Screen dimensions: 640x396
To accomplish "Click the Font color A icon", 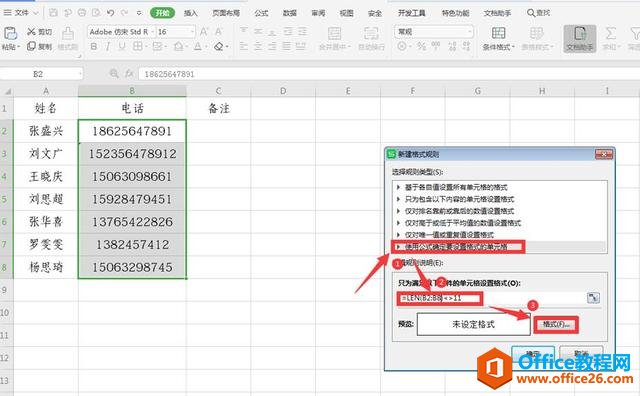I will tap(198, 46).
